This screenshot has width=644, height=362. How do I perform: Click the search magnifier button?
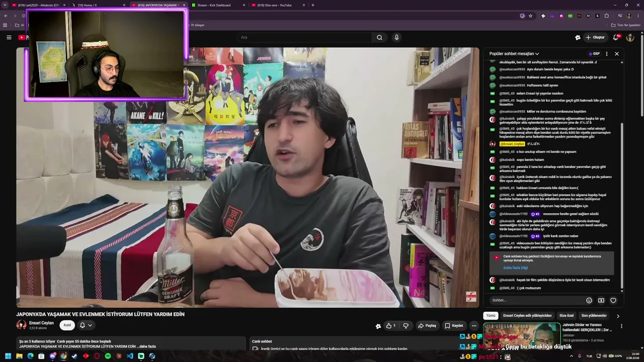click(x=379, y=37)
